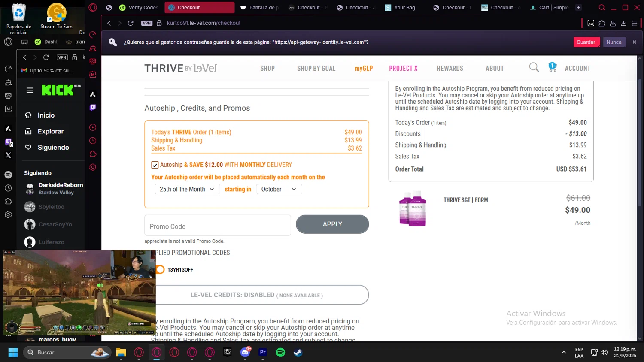The width and height of the screenshot is (644, 362).
Task: Open Steam from the Windows taskbar
Action: click(298, 353)
